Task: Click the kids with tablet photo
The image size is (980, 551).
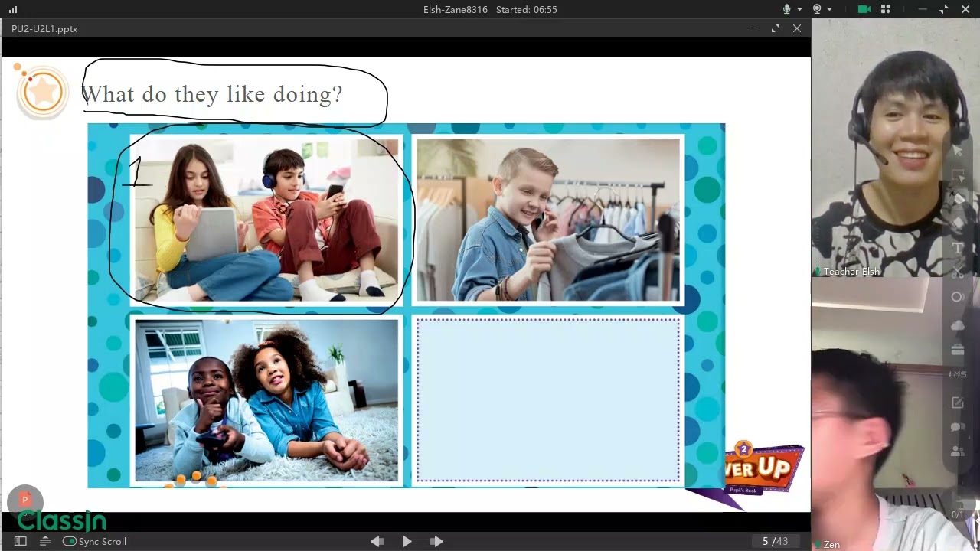Action: click(266, 220)
